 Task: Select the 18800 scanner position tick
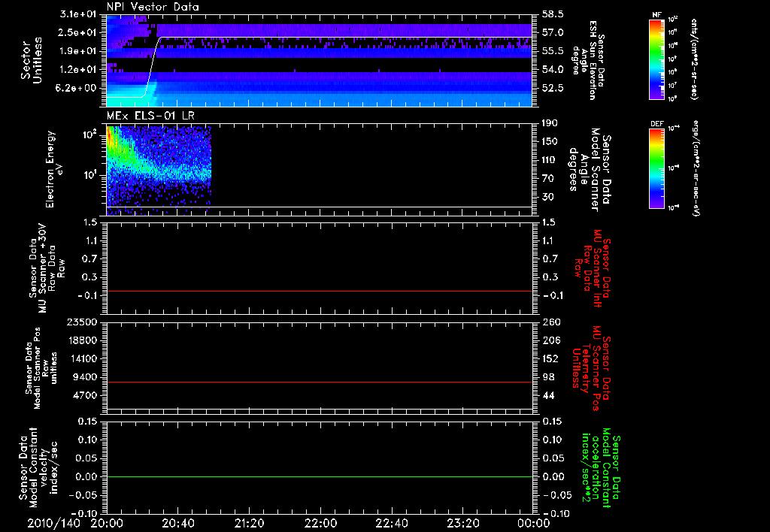click(81, 340)
